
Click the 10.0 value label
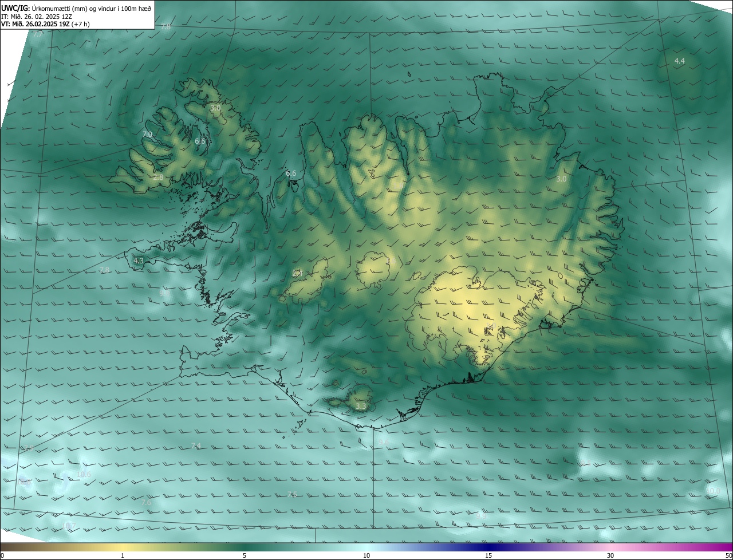pos(714,491)
